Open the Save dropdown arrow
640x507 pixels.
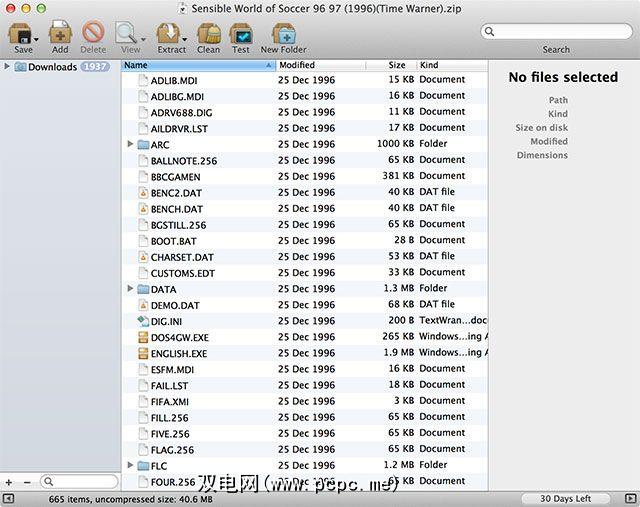(x=36, y=40)
